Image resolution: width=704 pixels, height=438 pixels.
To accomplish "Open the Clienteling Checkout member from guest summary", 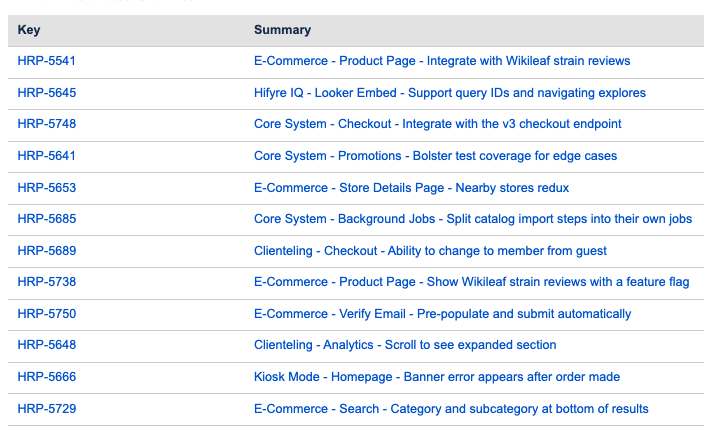I will pos(430,251).
